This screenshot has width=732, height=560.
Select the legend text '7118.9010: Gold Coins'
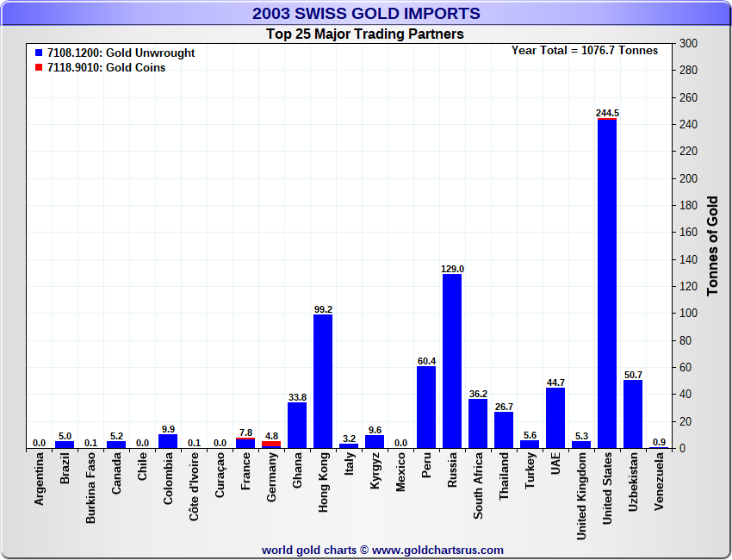click(107, 67)
